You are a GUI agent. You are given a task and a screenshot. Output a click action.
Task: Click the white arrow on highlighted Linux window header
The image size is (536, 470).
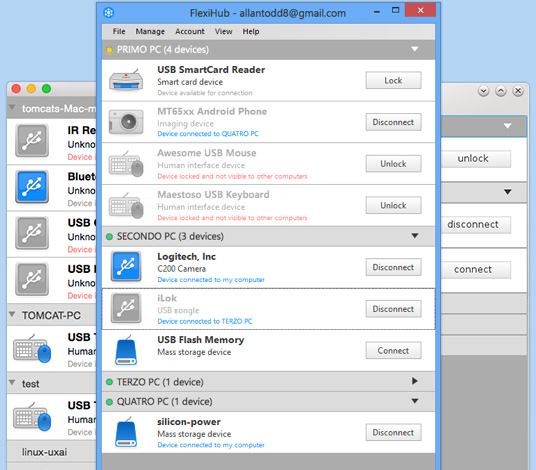[x=508, y=126]
